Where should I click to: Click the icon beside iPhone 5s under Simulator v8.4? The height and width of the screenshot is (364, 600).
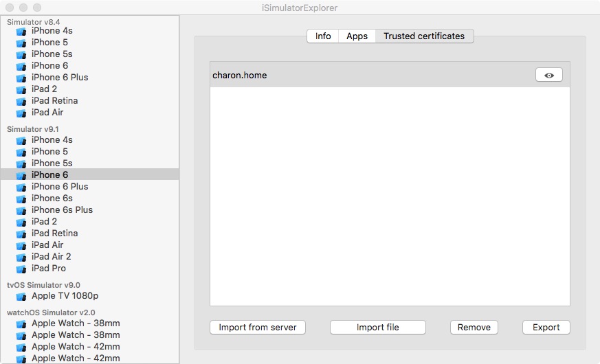[21, 55]
